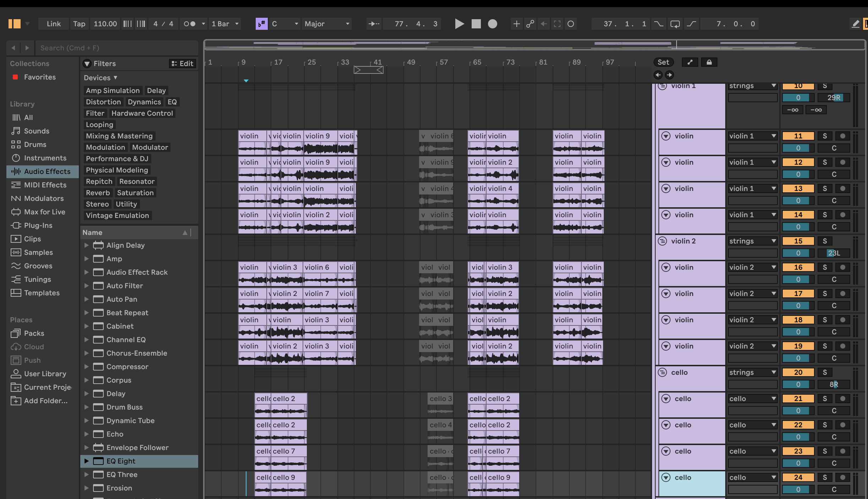Solo track 11 violin
868x499 pixels.
pos(825,136)
